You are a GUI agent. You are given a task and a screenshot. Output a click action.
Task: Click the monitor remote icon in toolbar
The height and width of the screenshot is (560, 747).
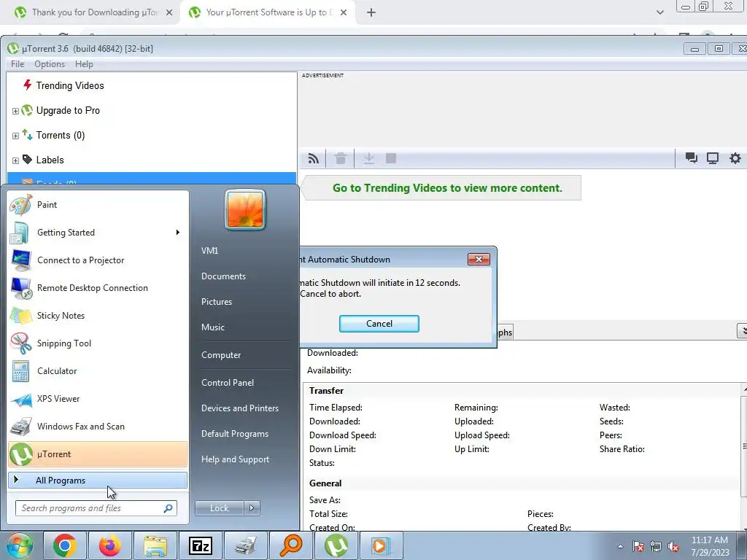tap(713, 158)
